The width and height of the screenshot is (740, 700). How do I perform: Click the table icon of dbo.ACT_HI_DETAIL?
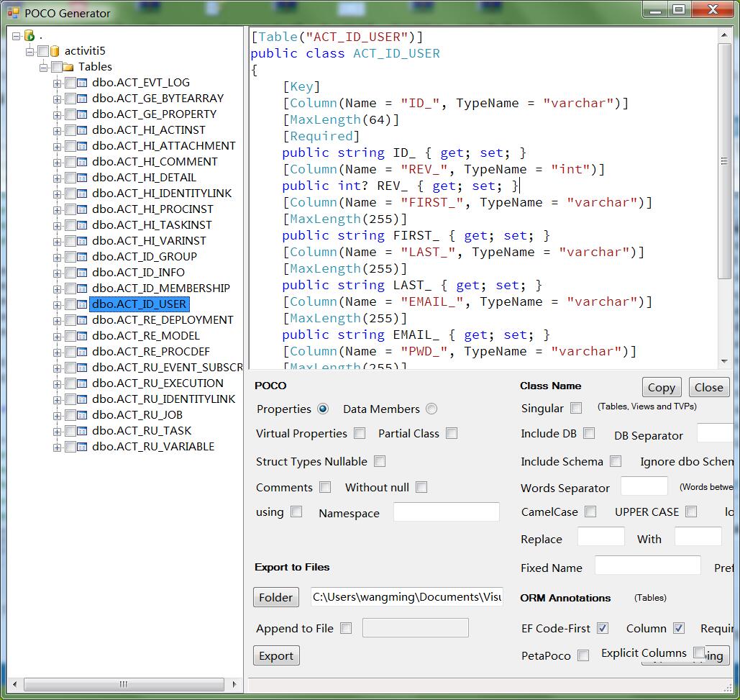(x=82, y=178)
